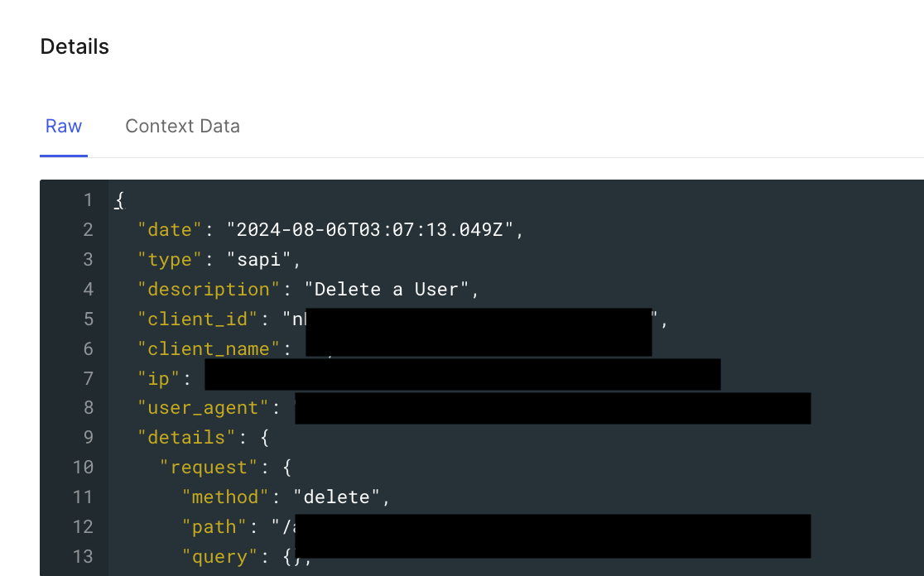Image resolution: width=924 pixels, height=576 pixels.
Task: Click the "sapi" value
Action: 258,260
